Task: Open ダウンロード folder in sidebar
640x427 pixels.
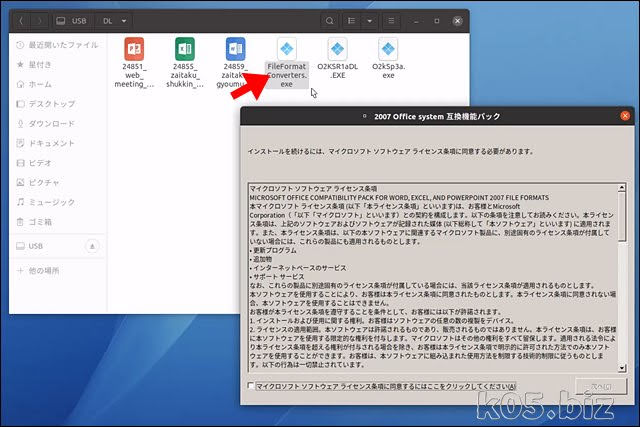Action: (58, 123)
